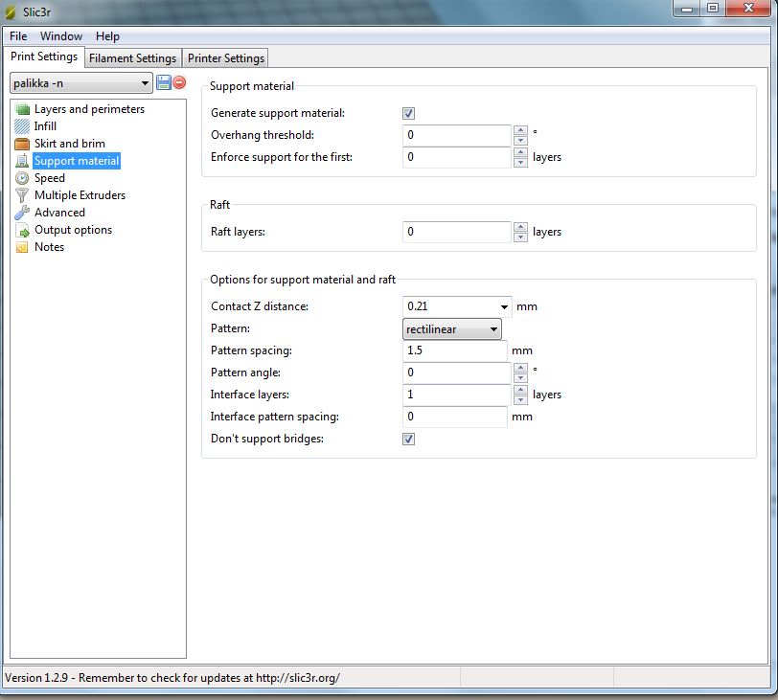Select Multiple Extruders page
The width and height of the screenshot is (778, 700).
pos(80,195)
